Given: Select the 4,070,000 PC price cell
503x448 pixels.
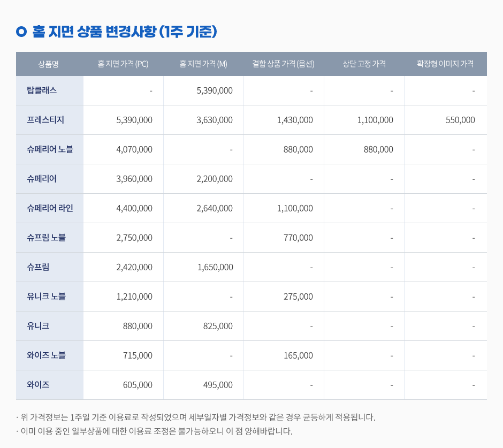Looking at the screenshot, I should pyautogui.click(x=134, y=149).
